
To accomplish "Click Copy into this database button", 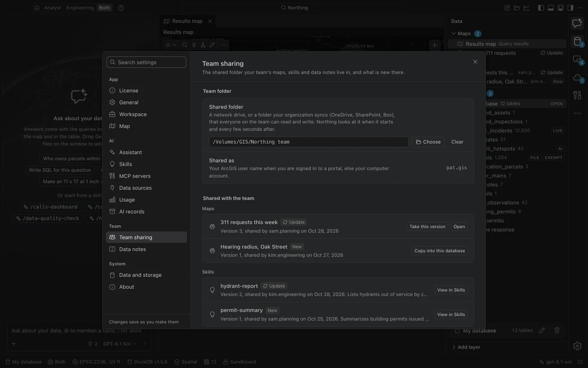I will (439, 251).
